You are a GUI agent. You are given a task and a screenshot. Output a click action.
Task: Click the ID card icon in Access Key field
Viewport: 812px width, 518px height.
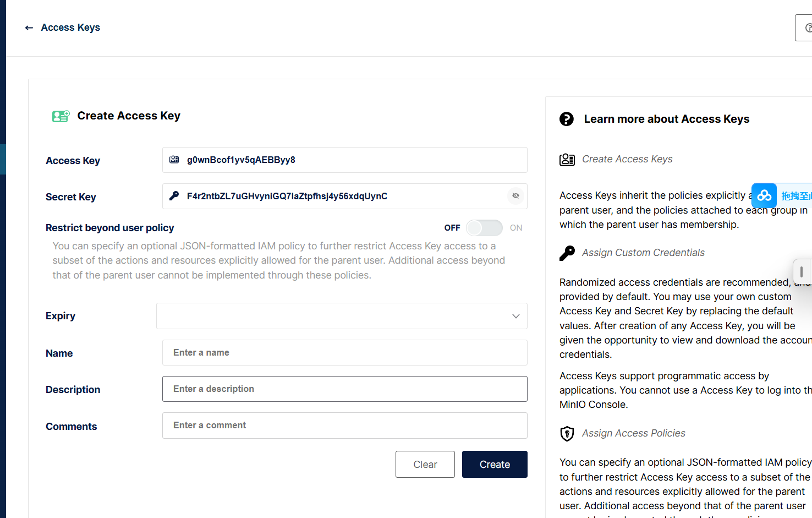coord(174,160)
